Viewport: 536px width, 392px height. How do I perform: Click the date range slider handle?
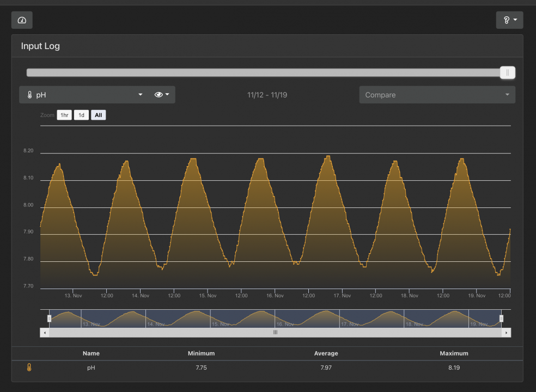click(507, 72)
